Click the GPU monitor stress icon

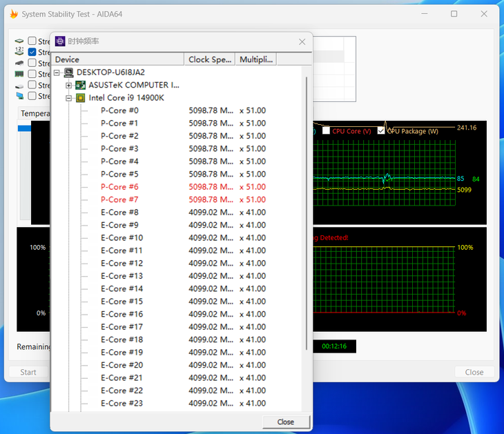[x=19, y=96]
